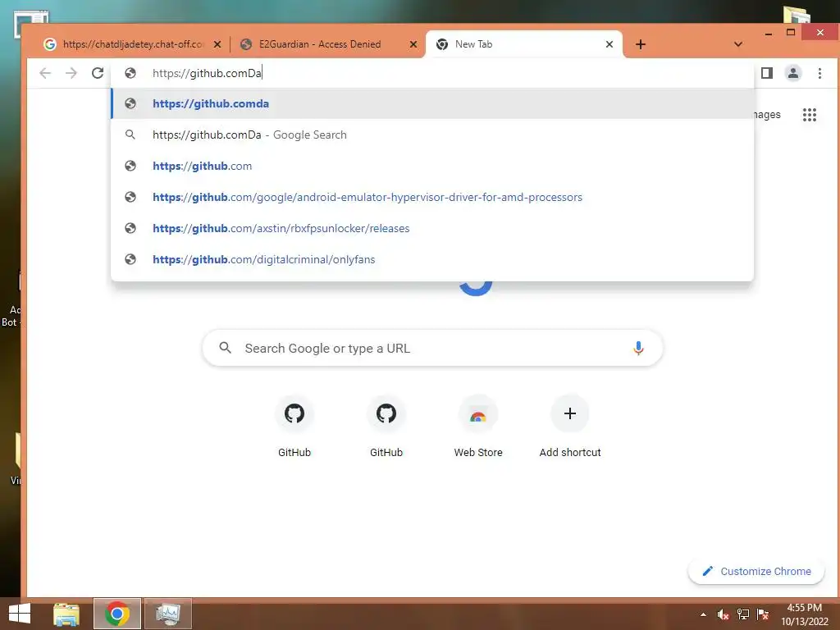
Task: Add shortcut with the plus tile
Action: point(570,427)
